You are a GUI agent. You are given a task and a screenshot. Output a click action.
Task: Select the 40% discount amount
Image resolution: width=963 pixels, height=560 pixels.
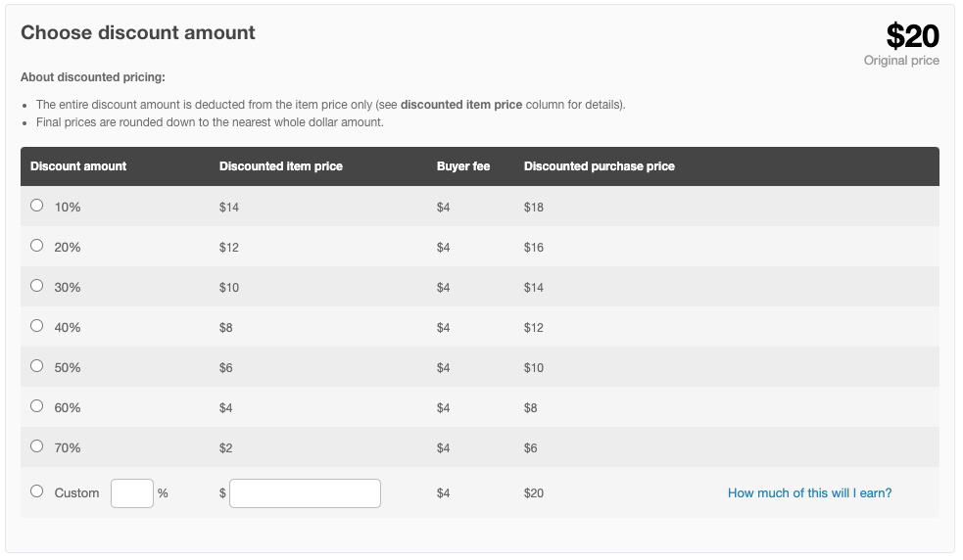click(x=37, y=326)
